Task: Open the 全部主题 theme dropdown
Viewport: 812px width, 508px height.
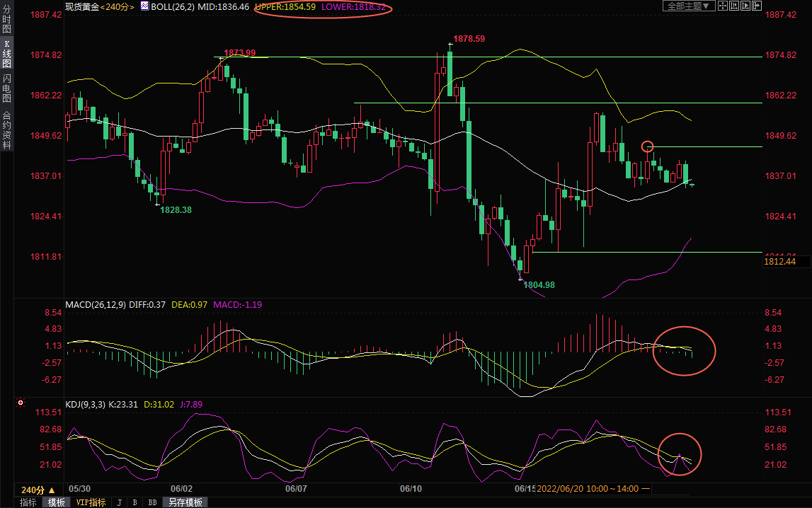Action: pyautogui.click(x=688, y=6)
